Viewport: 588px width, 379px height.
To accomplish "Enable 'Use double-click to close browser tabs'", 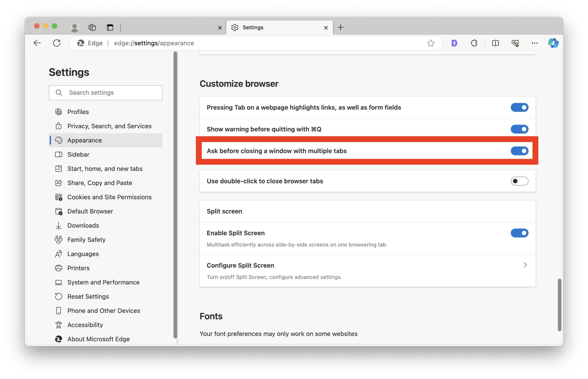I will [x=519, y=181].
